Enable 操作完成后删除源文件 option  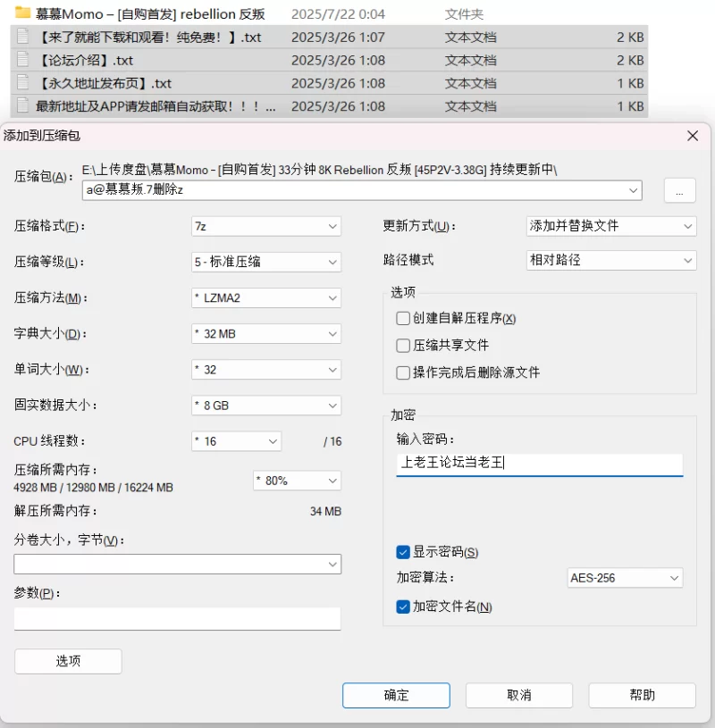coord(403,372)
